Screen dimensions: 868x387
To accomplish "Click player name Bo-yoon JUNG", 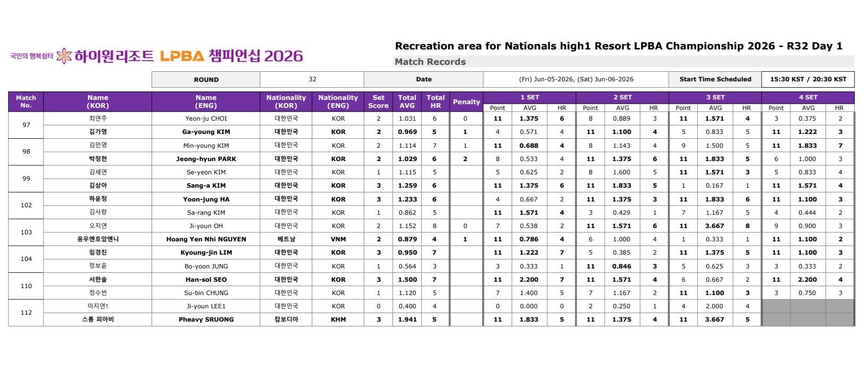I will [206, 266].
